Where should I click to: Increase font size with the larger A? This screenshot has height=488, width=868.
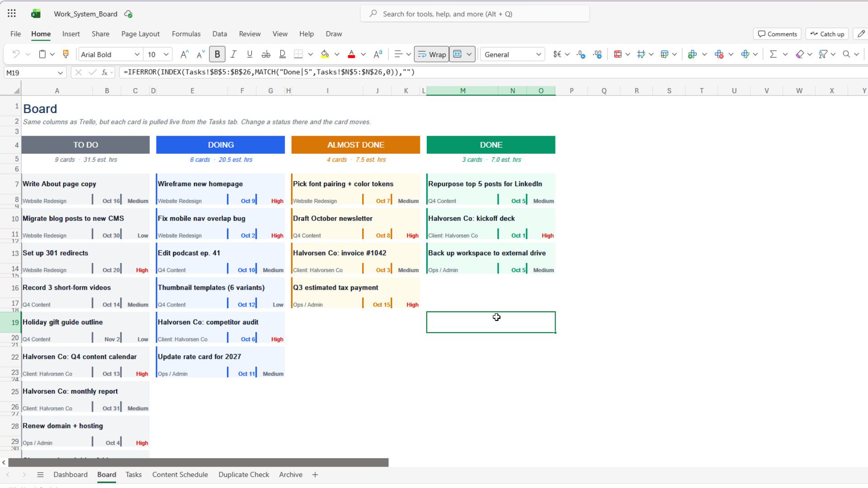[x=184, y=54]
